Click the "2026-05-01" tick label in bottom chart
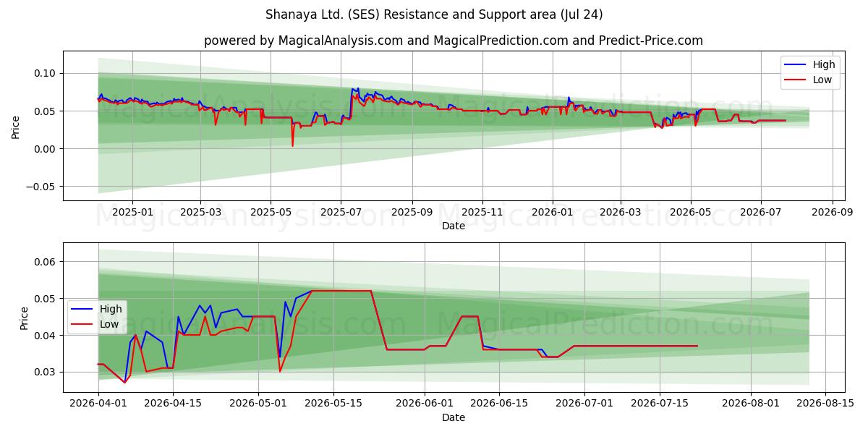Image resolution: width=868 pixels, height=434 pixels. pyautogui.click(x=259, y=402)
